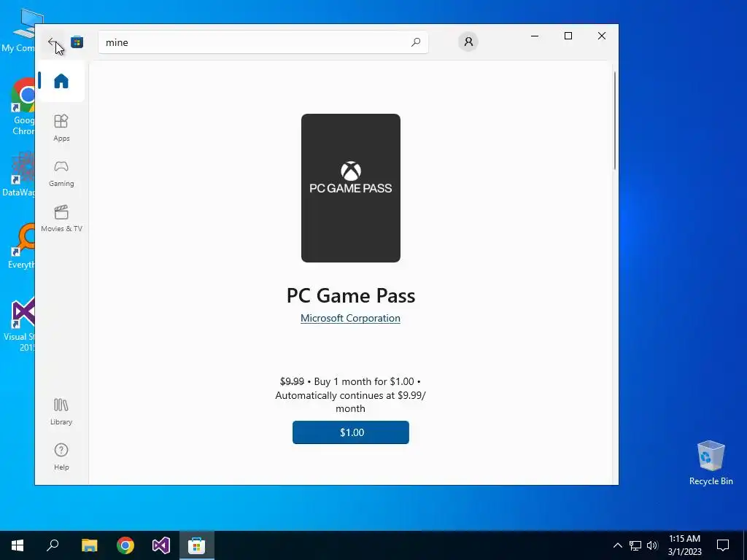Click the PC Game Pass cover image

pyautogui.click(x=351, y=188)
